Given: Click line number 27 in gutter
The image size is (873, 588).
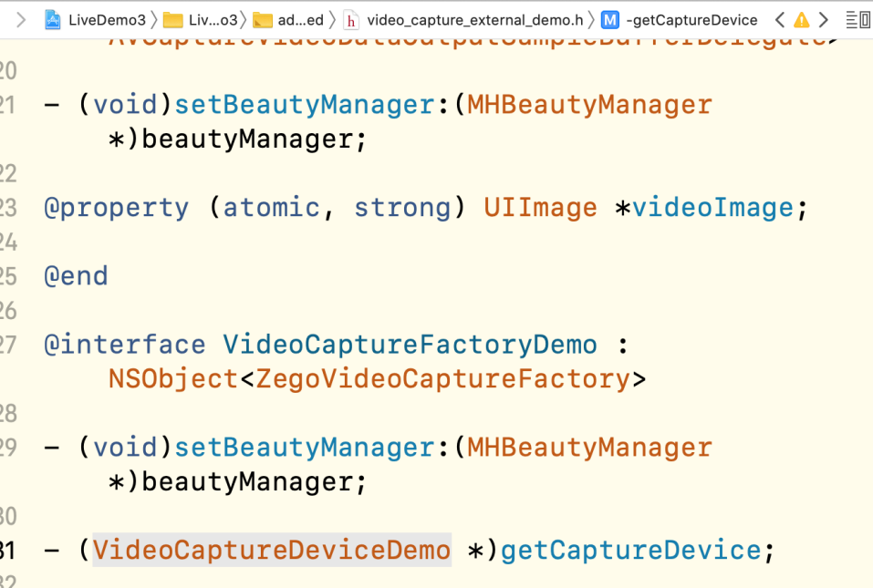Looking at the screenshot, I should coord(8,345).
